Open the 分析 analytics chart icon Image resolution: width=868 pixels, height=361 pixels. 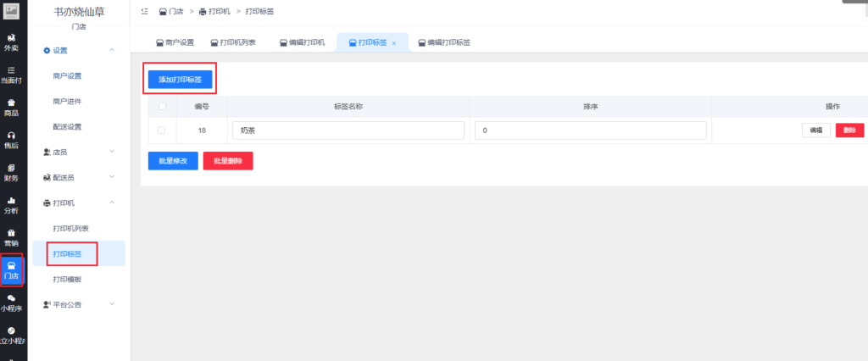pyautogui.click(x=12, y=204)
